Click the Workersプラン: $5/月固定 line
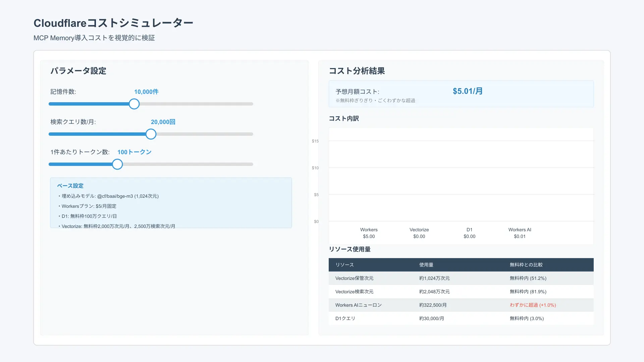 pos(87,206)
